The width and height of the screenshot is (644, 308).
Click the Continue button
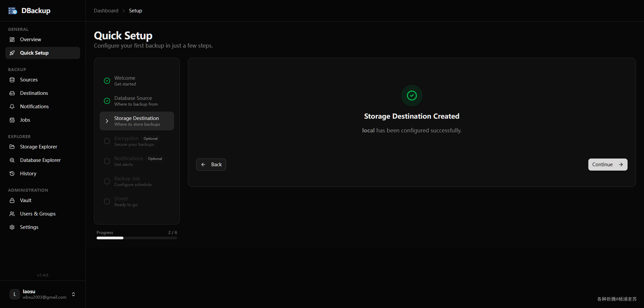click(x=608, y=165)
